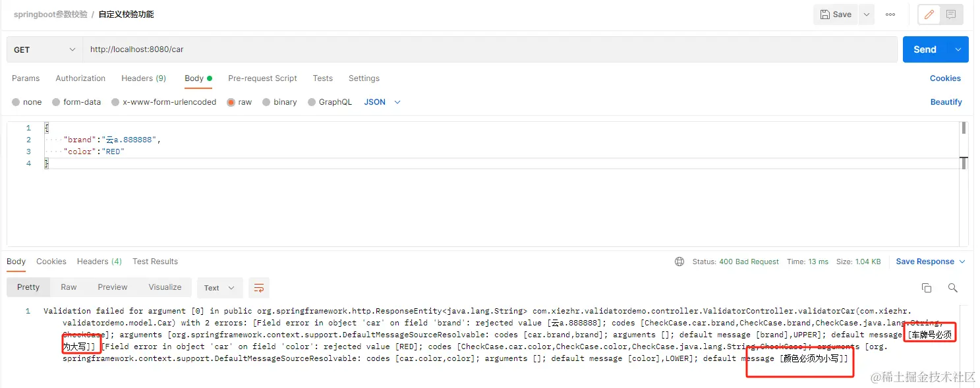Viewport: 980px width, 388px height.
Task: Open the response Headers (4) tab
Action: click(x=100, y=262)
